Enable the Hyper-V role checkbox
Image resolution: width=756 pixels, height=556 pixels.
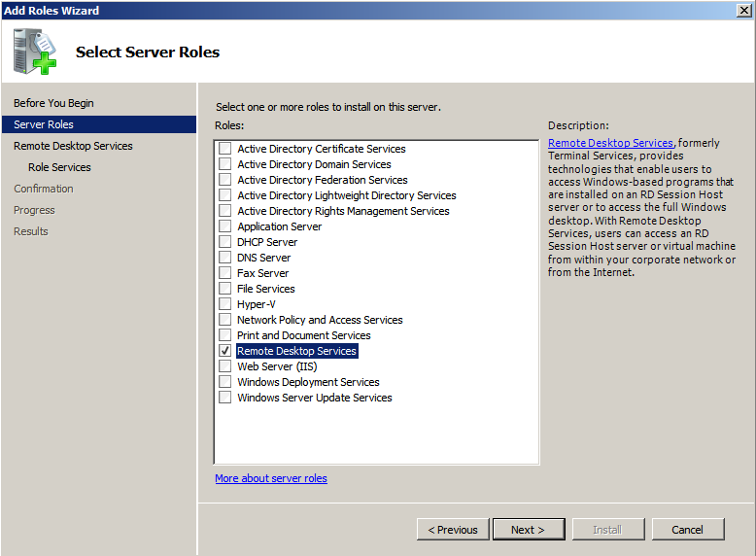pos(224,304)
